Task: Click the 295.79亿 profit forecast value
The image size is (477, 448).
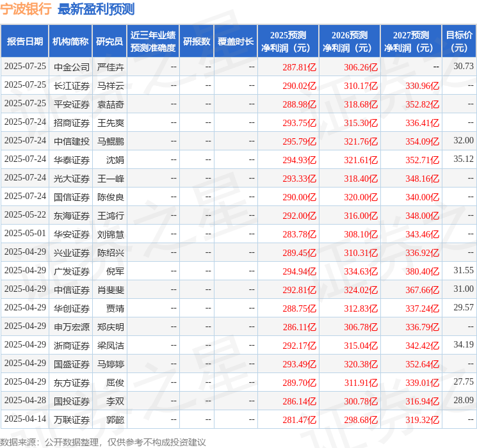Action: (x=300, y=141)
